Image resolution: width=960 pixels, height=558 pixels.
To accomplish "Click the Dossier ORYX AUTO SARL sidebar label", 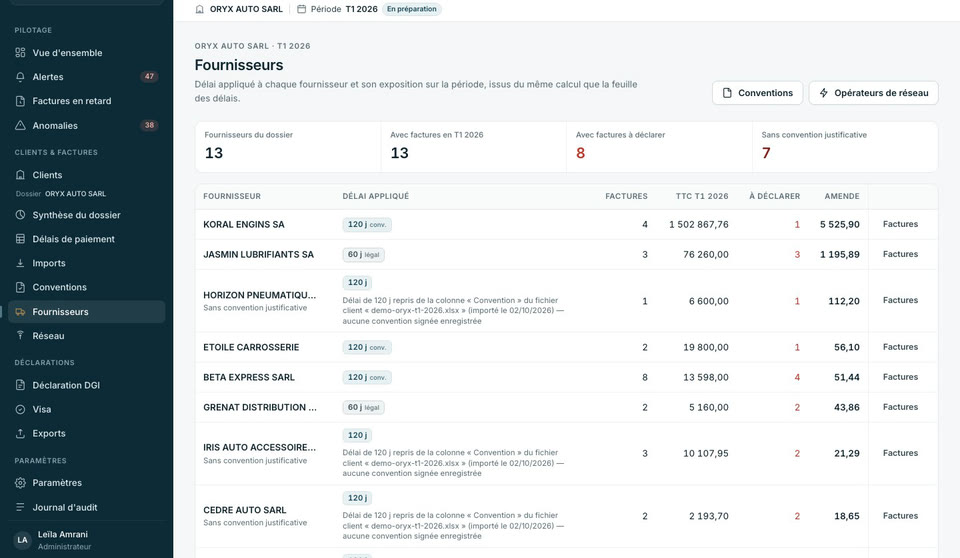I will (61, 194).
